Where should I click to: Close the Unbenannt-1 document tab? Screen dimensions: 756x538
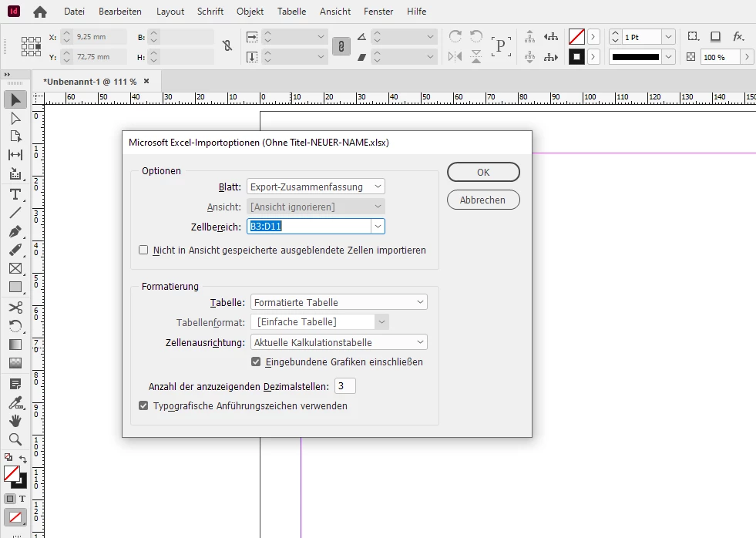pos(146,82)
